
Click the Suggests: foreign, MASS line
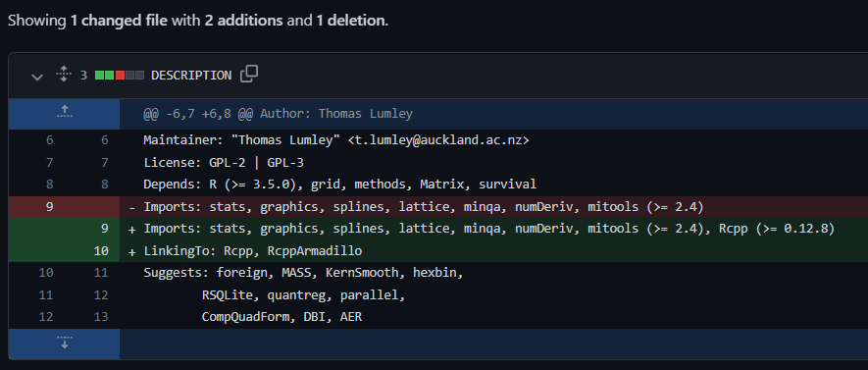point(303,273)
